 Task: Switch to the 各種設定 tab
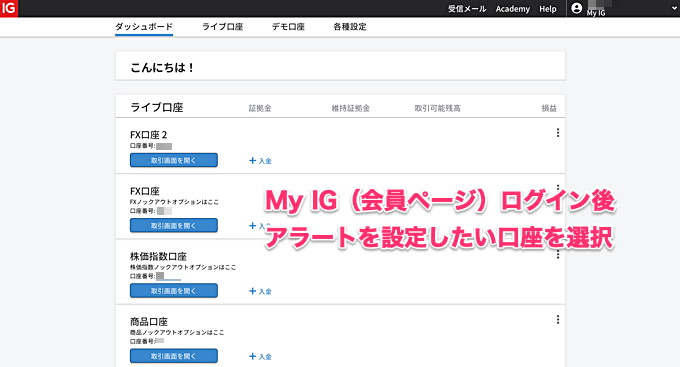[350, 27]
